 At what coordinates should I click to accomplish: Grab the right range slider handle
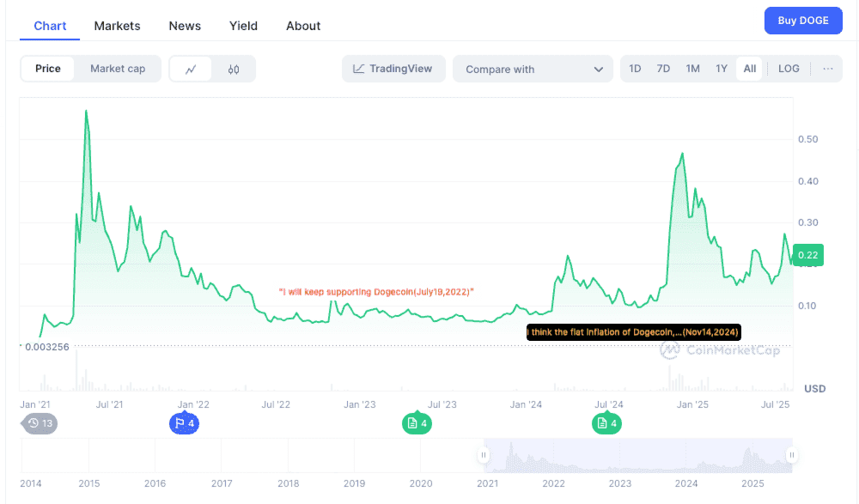point(792,455)
